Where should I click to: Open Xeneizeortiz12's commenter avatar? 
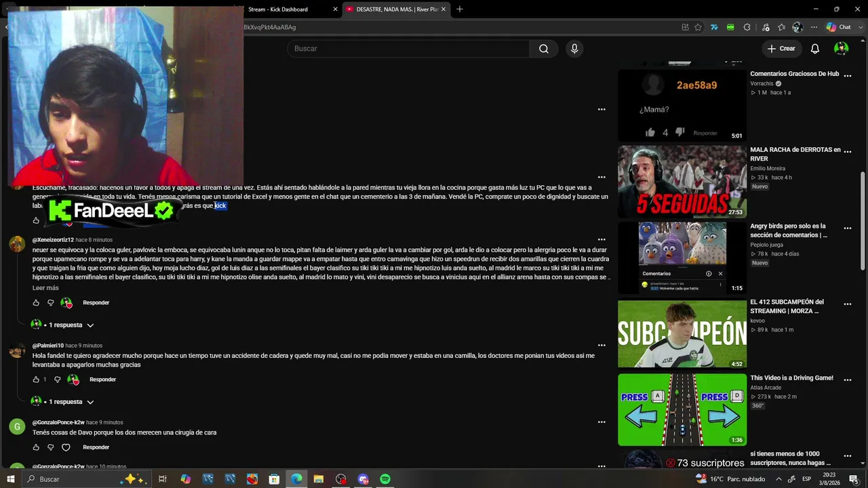17,245
